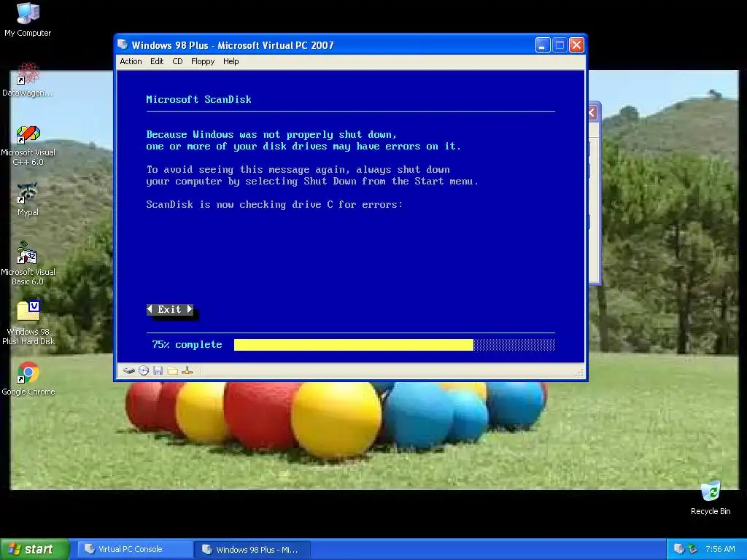Image resolution: width=747 pixels, height=560 pixels.
Task: Click the Virtual PC tray icon in taskbar
Action: [679, 549]
